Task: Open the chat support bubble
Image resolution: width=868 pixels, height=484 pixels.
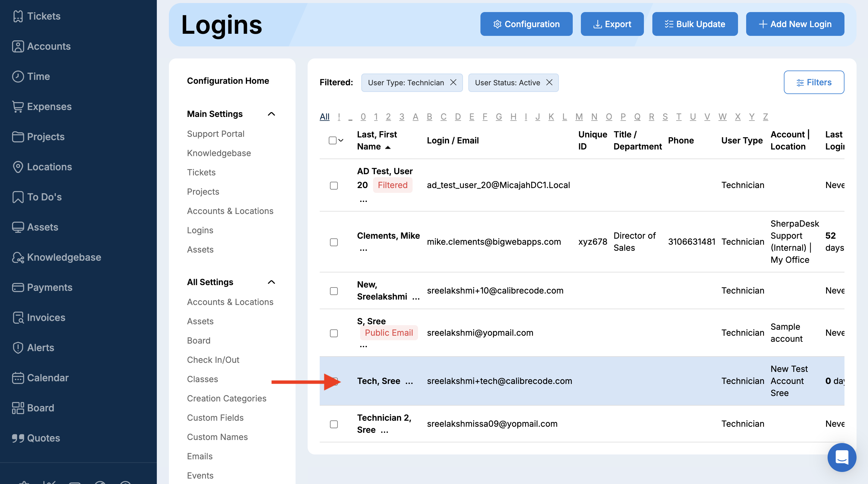Action: click(841, 457)
